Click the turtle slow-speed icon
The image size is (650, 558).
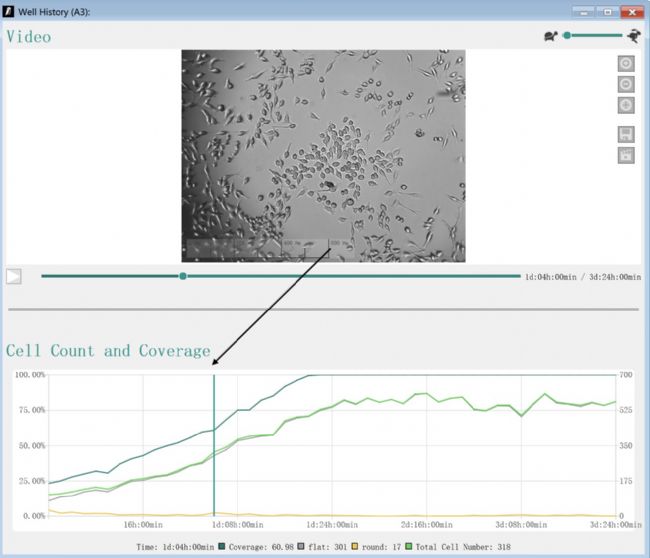coord(550,36)
